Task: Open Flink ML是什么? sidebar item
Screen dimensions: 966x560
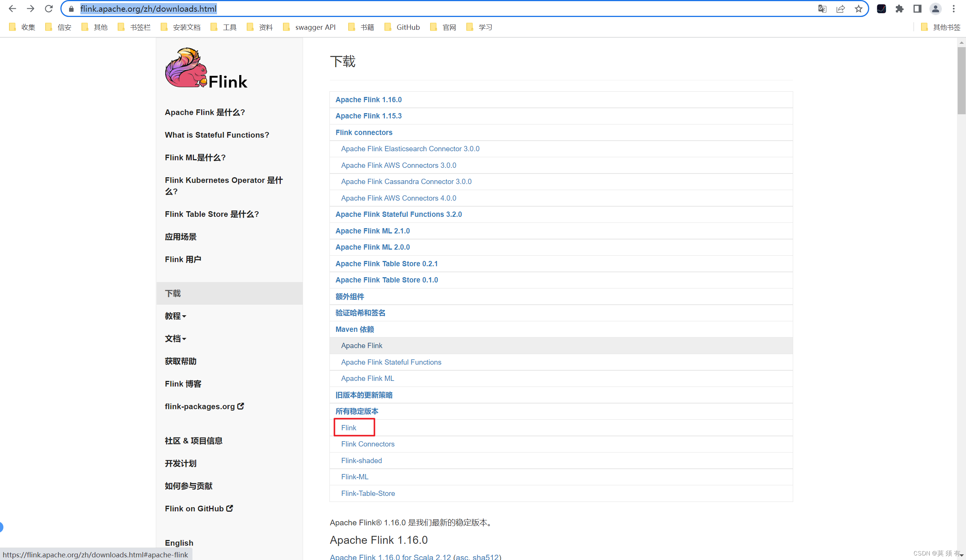Action: coord(195,157)
